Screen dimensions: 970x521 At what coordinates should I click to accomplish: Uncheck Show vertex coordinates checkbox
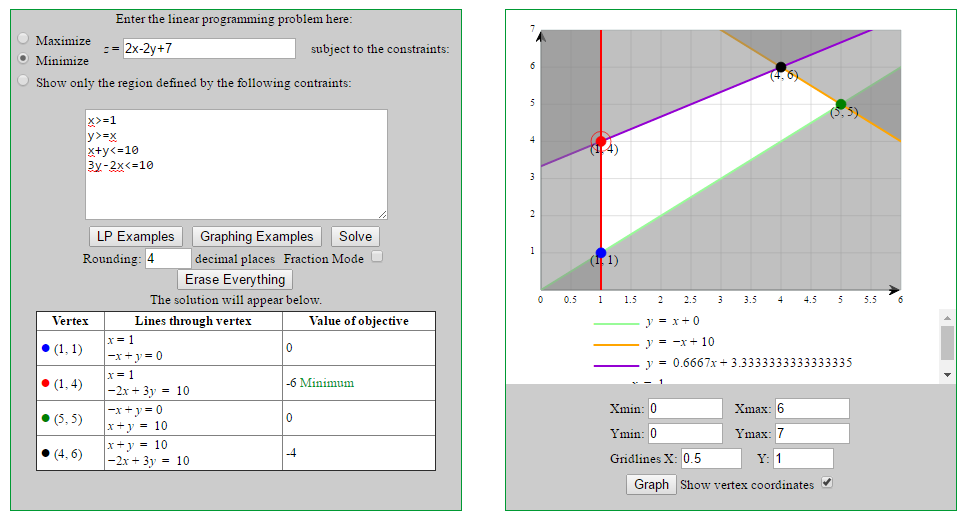coord(826,483)
